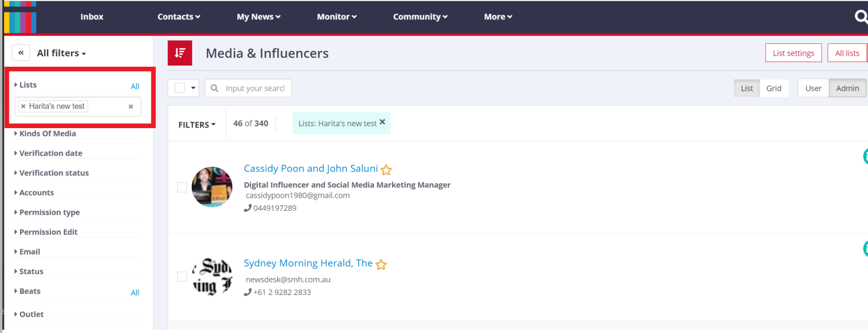Star the Sydney Morning Herald contact
868x333 pixels.
pos(381,265)
